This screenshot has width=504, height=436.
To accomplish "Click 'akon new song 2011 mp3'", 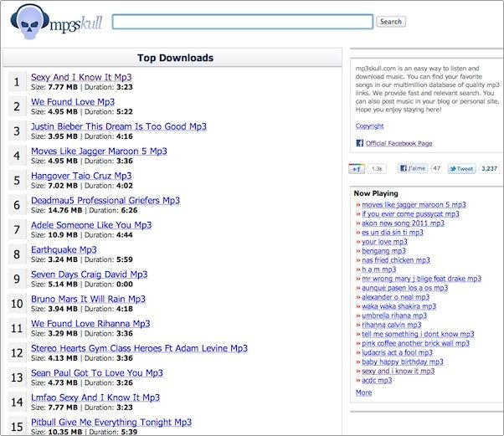I will [x=403, y=223].
